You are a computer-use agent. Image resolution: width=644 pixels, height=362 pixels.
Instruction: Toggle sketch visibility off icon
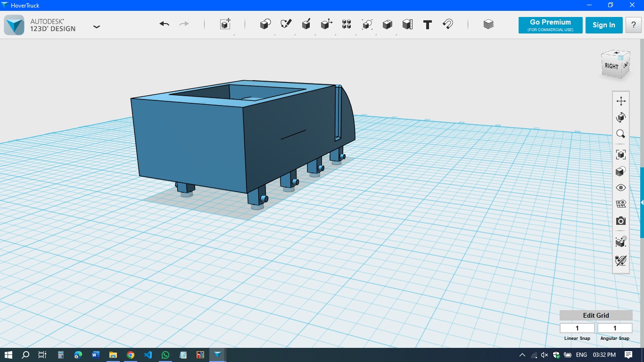point(621,260)
